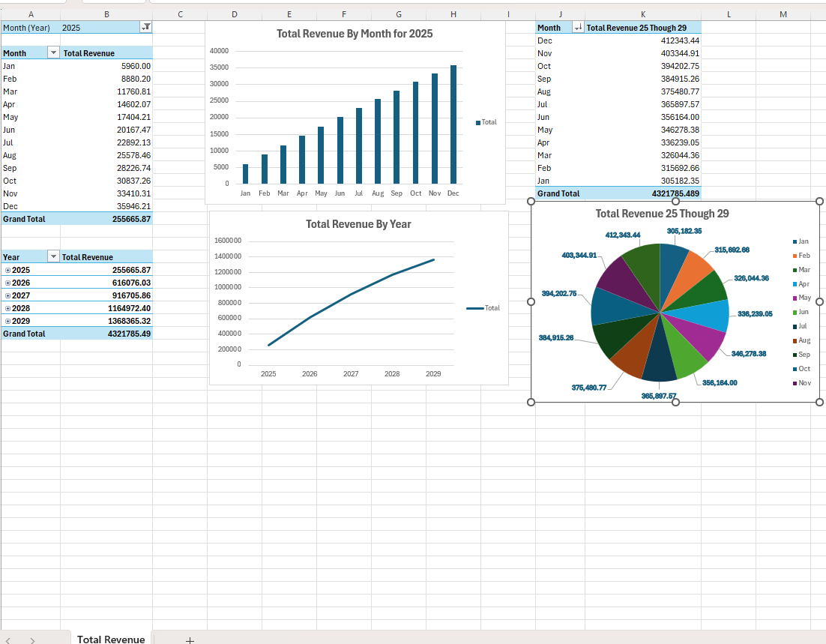
Task: Click the Jun legend entry in pie chart
Action: (801, 312)
